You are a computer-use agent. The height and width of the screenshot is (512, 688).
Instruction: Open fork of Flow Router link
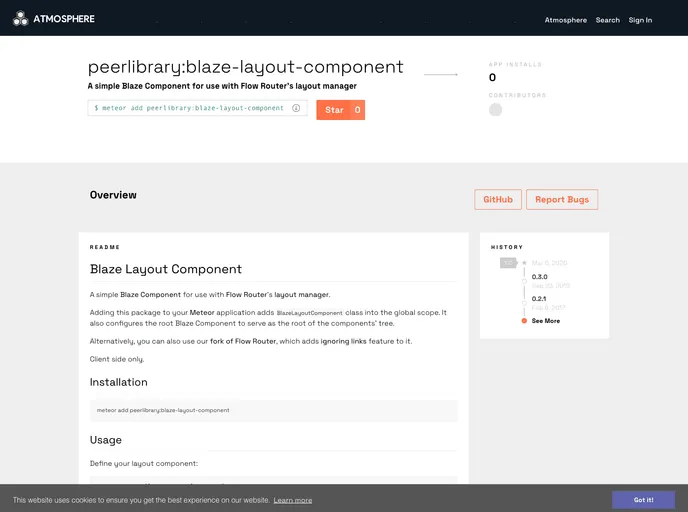(243, 341)
